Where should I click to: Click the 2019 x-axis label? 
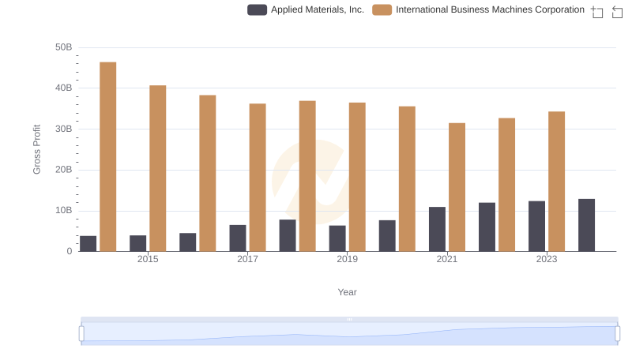347,259
